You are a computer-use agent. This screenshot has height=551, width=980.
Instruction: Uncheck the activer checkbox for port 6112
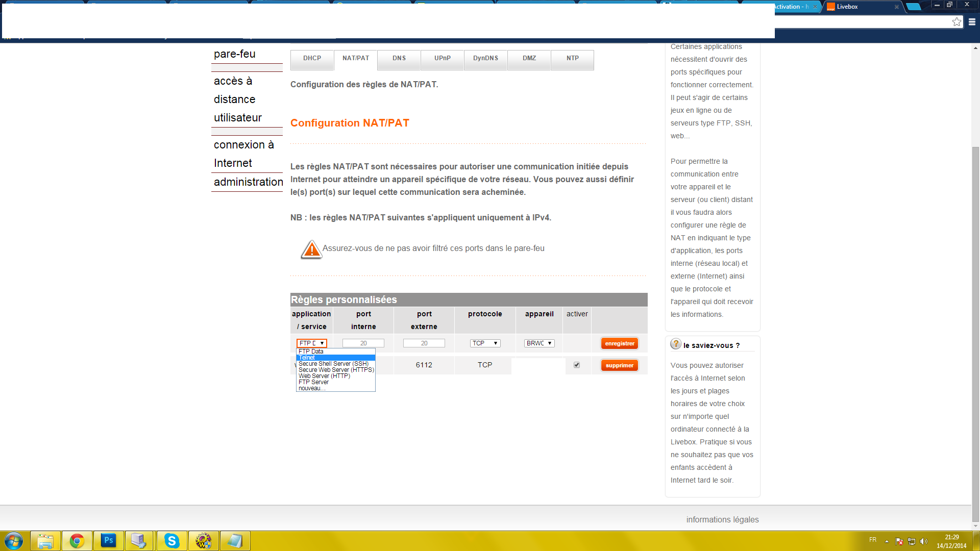[577, 365]
